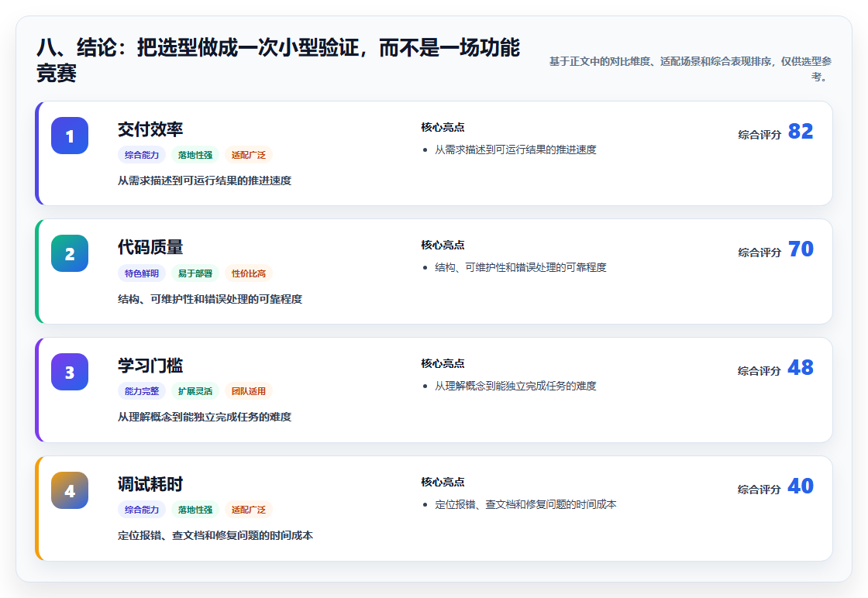868x598 pixels.
Task: Click the 落地性强 tag in 调试耗时 card
Action: [195, 510]
